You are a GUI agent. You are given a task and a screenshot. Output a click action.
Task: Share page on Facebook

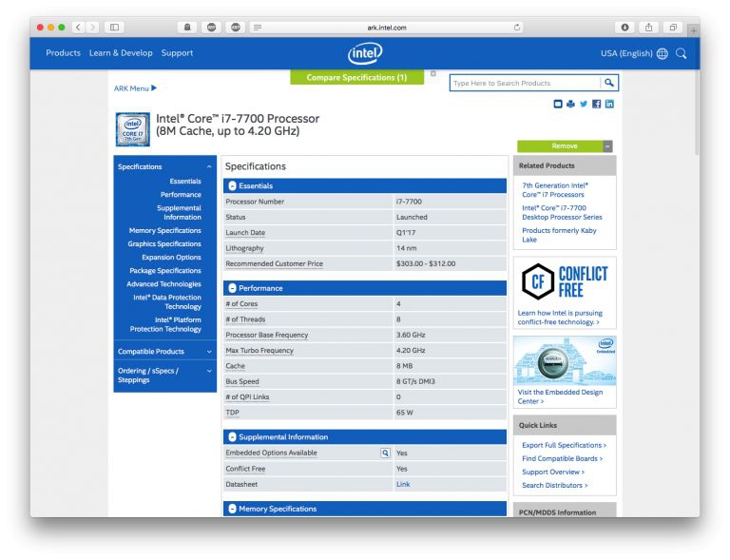[x=596, y=104]
